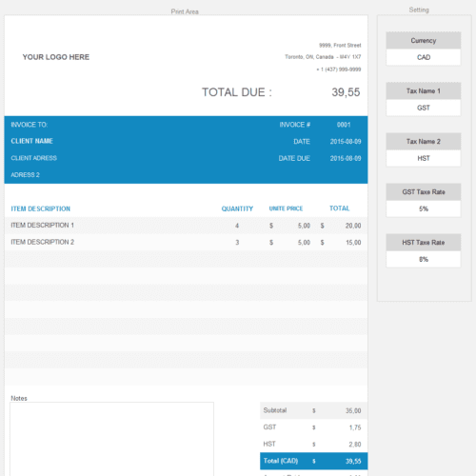Screen dimensions: 476x476
Task: Click the INVOICE TO: label
Action: pos(30,125)
